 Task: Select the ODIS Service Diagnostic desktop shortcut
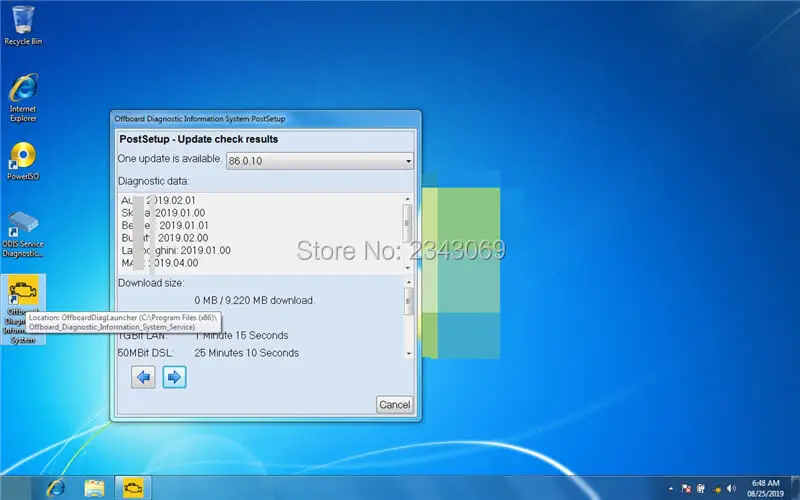[23, 234]
